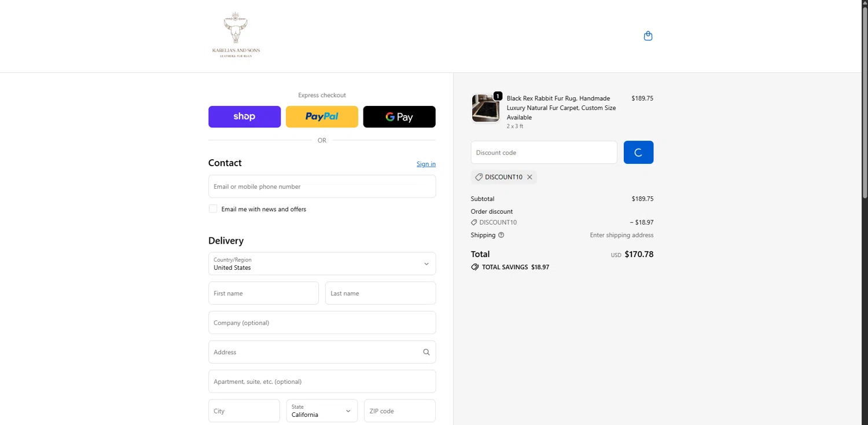Click the TOTAL SAVINGS $18.97 text

516,267
